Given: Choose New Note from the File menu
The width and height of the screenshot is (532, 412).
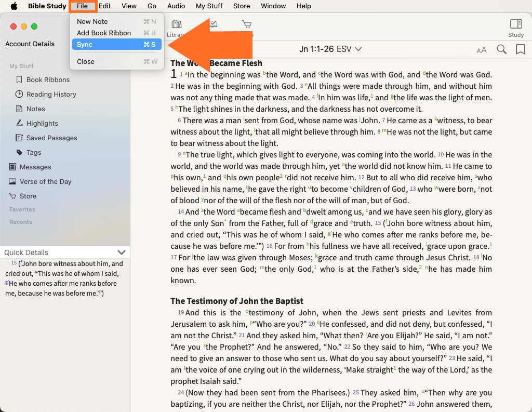Looking at the screenshot, I should tap(116, 22).
